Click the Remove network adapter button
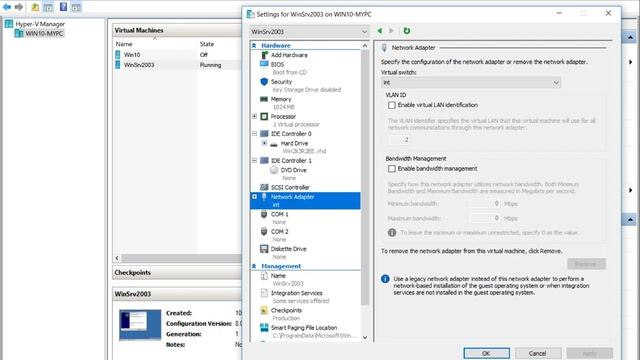Screen dimensions: 640x360 [x=586, y=264]
